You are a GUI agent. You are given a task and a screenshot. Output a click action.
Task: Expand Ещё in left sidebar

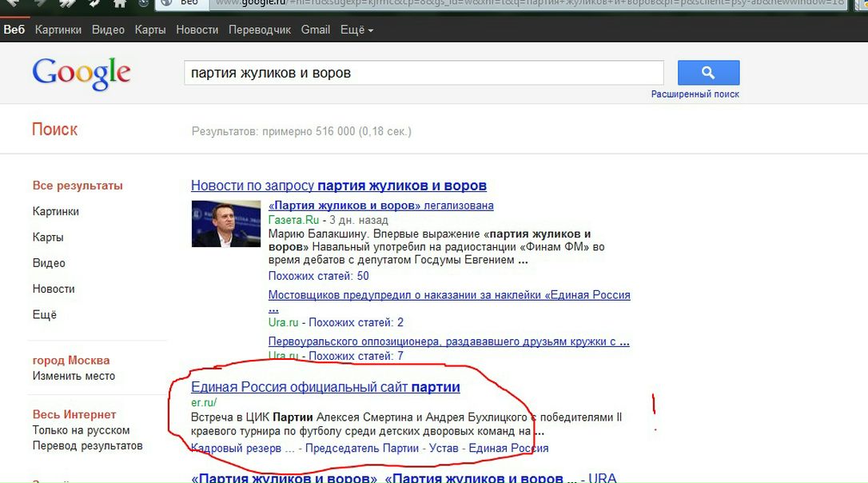coord(45,314)
